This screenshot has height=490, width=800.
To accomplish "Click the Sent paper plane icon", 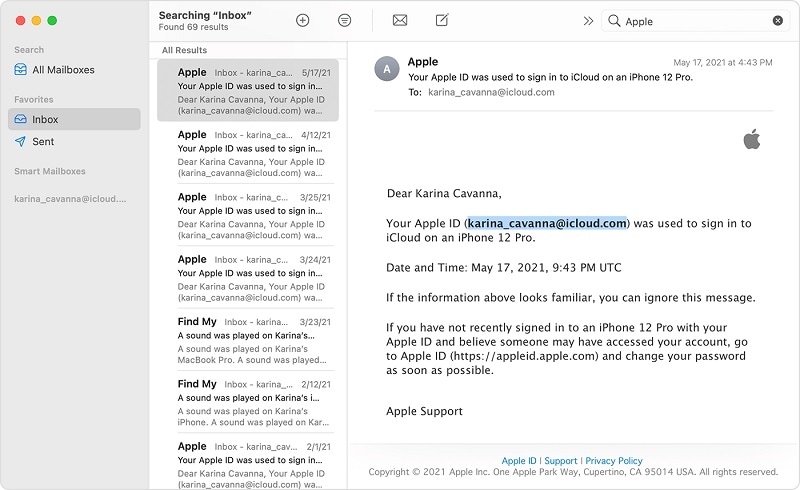I will [20, 141].
